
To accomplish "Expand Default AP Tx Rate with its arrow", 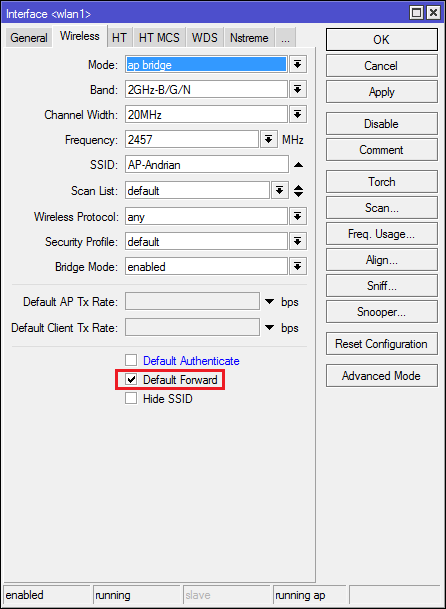I will tap(269, 302).
